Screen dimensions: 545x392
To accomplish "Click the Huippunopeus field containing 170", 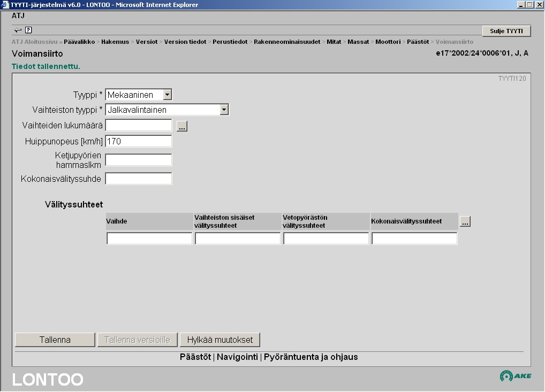I will (x=138, y=141).
